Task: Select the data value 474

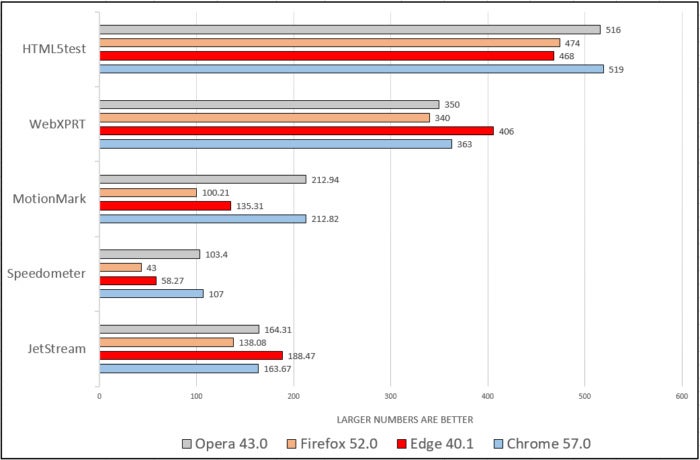Action: (572, 43)
